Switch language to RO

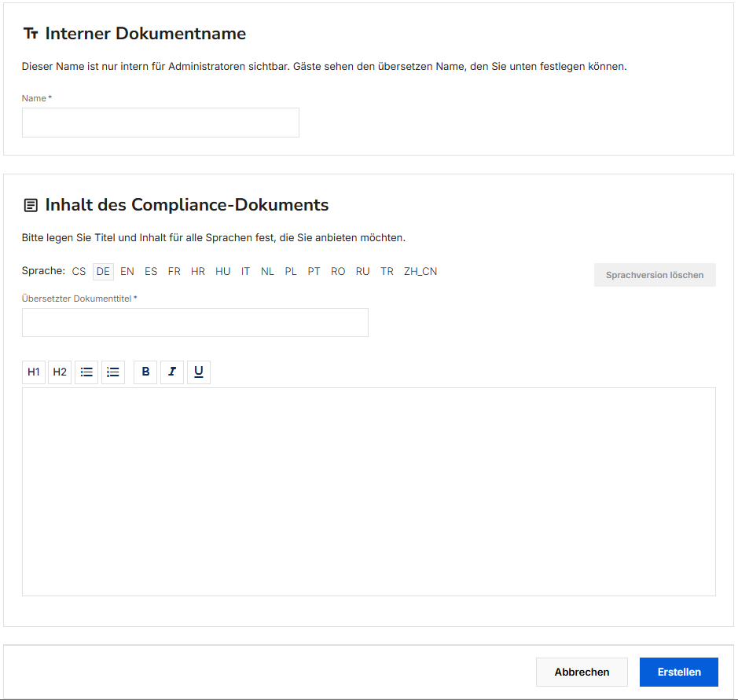[x=338, y=272]
